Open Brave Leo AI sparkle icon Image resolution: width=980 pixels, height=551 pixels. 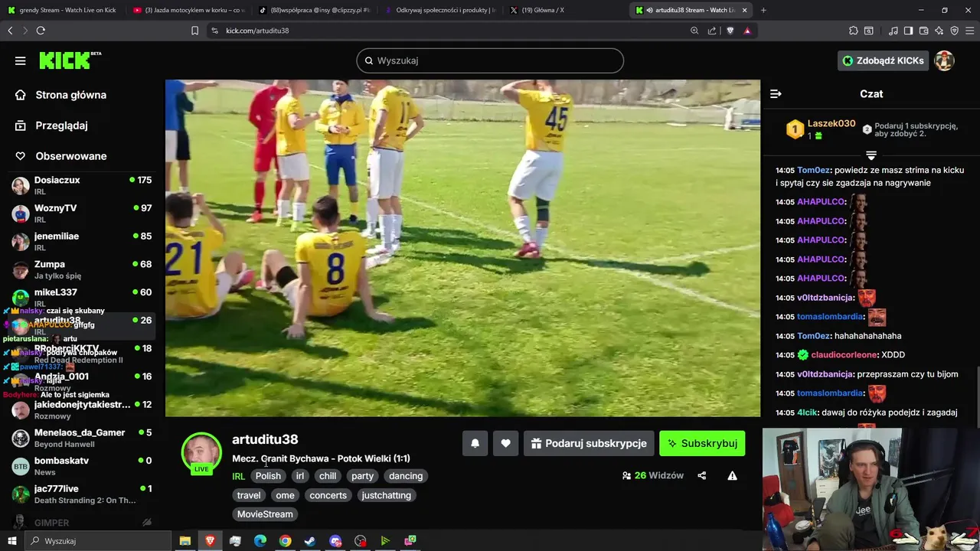pos(939,31)
